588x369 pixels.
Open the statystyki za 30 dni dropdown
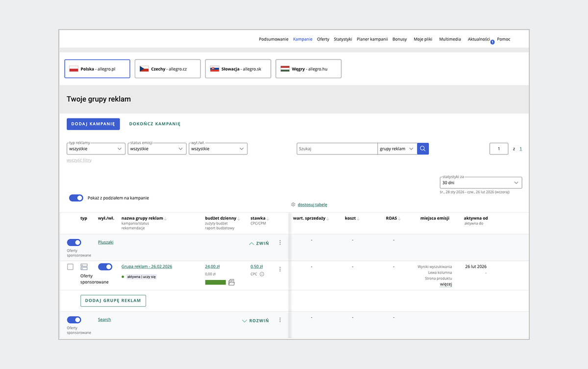(481, 183)
